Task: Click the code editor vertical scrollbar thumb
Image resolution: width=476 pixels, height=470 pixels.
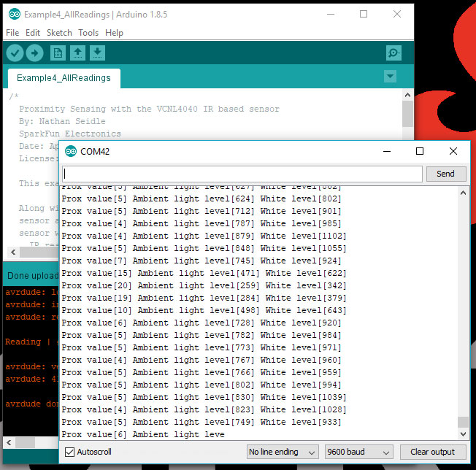Action: pyautogui.click(x=407, y=114)
